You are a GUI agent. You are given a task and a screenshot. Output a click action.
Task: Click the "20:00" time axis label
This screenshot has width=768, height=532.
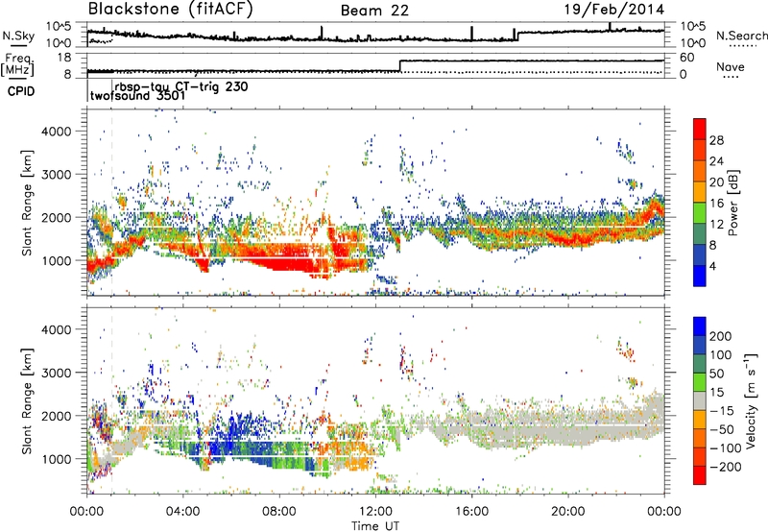tap(568, 512)
